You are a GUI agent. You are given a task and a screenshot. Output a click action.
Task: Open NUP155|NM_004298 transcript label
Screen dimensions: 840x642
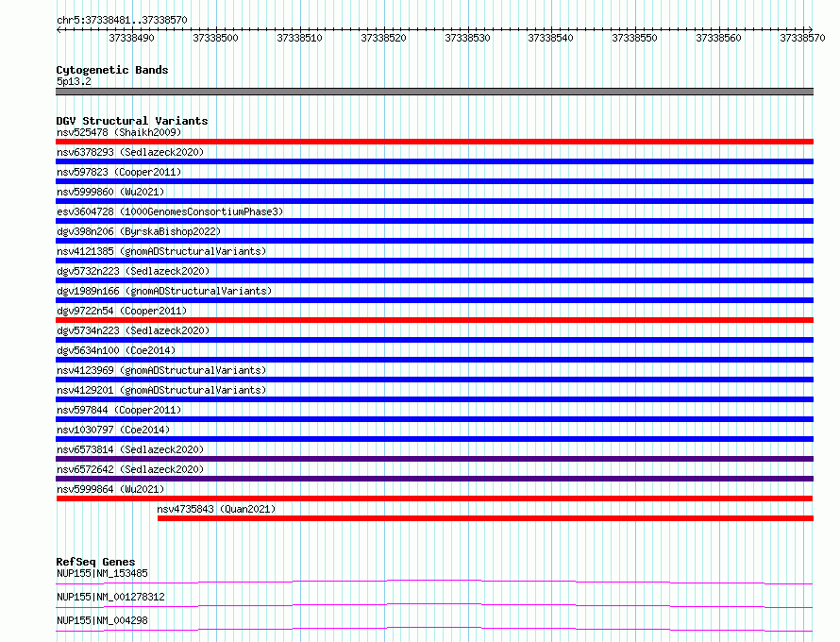click(102, 620)
